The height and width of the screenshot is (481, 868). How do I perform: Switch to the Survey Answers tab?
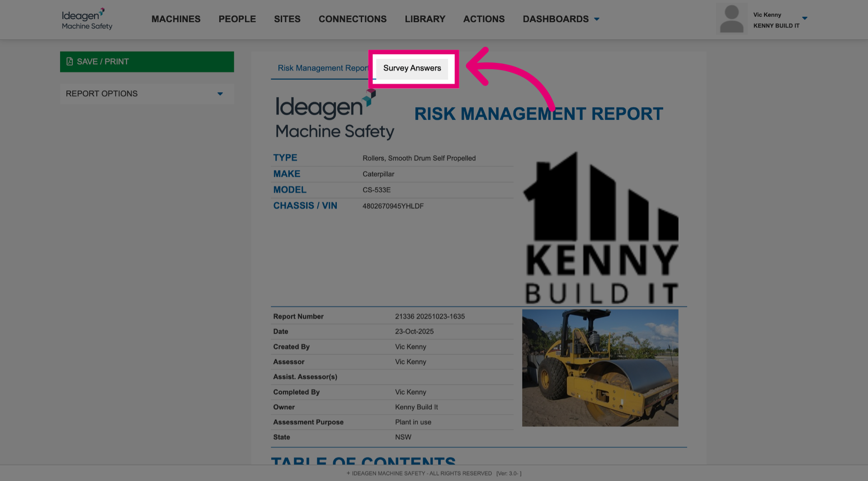(x=412, y=68)
